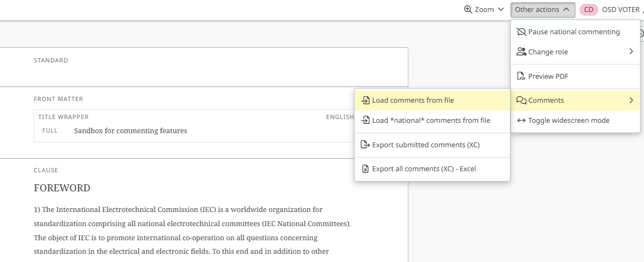Open the Zoom dropdown
Screen dimensions: 644x262
click(x=484, y=9)
